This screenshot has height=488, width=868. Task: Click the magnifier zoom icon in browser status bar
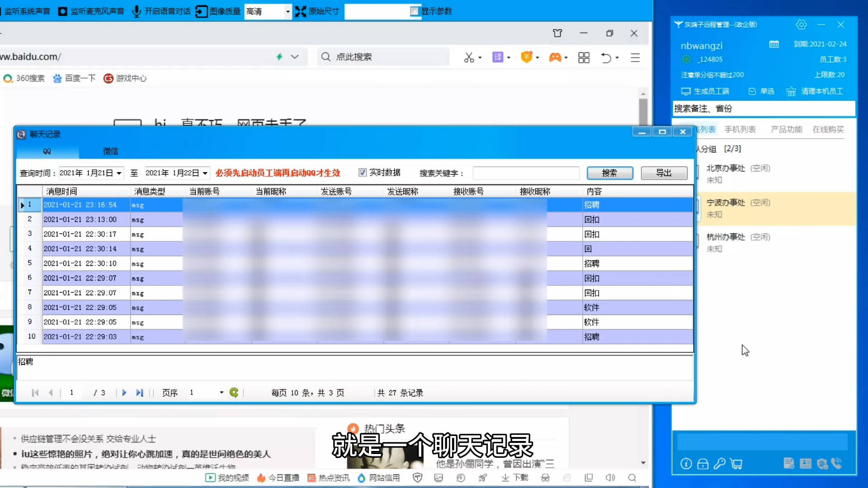click(x=632, y=478)
